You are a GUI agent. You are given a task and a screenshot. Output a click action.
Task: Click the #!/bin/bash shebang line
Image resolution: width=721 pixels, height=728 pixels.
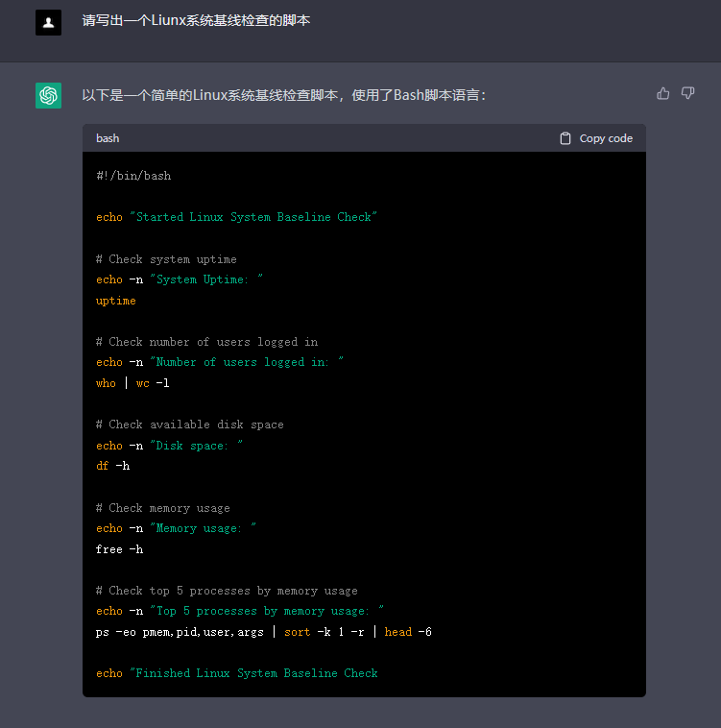[x=133, y=176]
